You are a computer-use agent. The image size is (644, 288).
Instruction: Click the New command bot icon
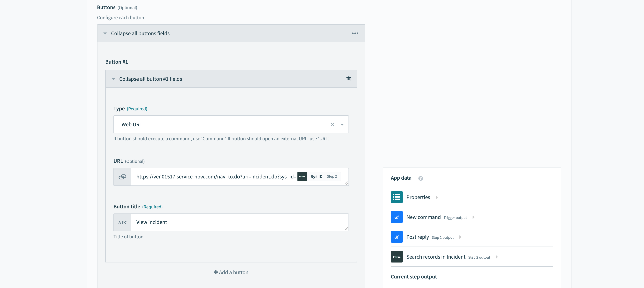397,217
